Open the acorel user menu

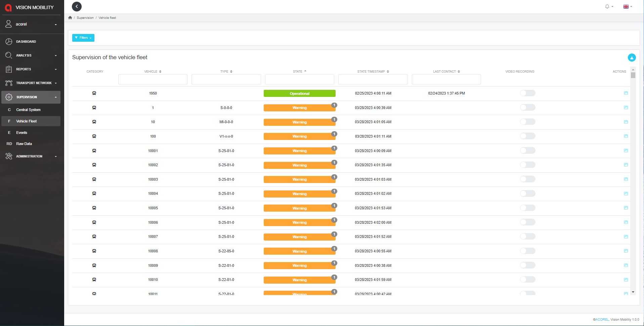point(31,24)
